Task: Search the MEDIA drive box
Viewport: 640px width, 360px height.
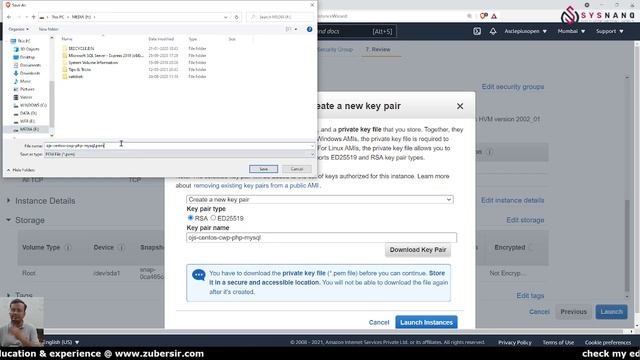Action: [281, 17]
